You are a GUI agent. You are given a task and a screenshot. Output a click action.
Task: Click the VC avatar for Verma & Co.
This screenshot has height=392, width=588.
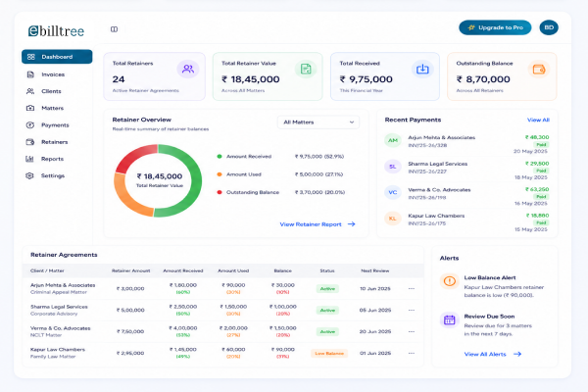[x=393, y=192]
